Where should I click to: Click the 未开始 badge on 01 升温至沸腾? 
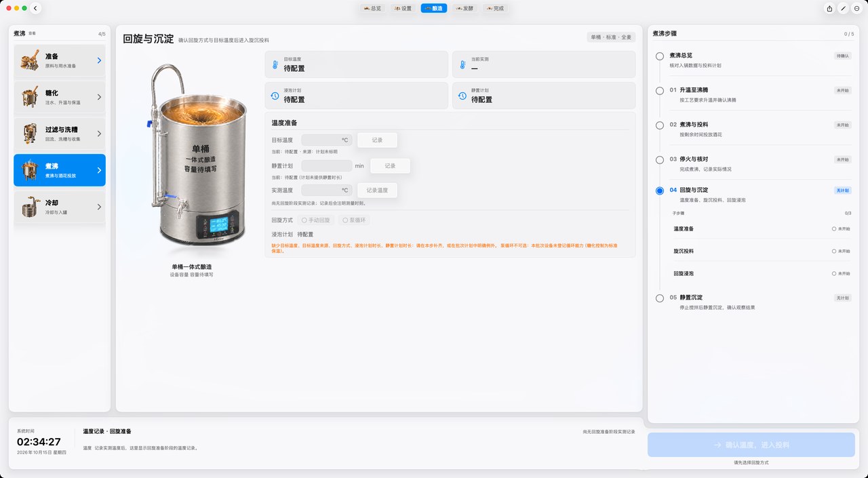tap(842, 90)
